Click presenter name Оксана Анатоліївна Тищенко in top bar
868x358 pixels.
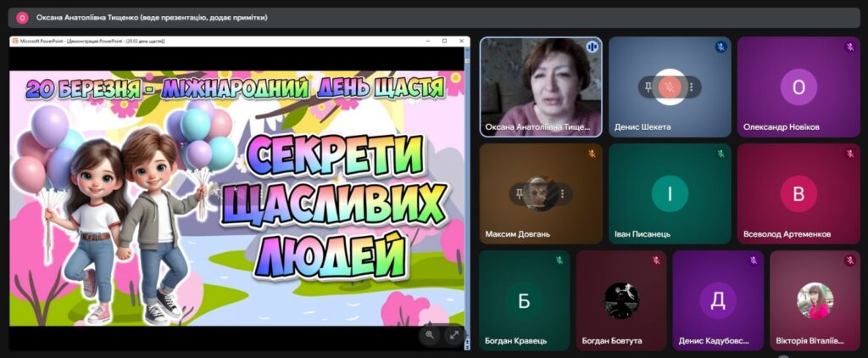(x=153, y=17)
